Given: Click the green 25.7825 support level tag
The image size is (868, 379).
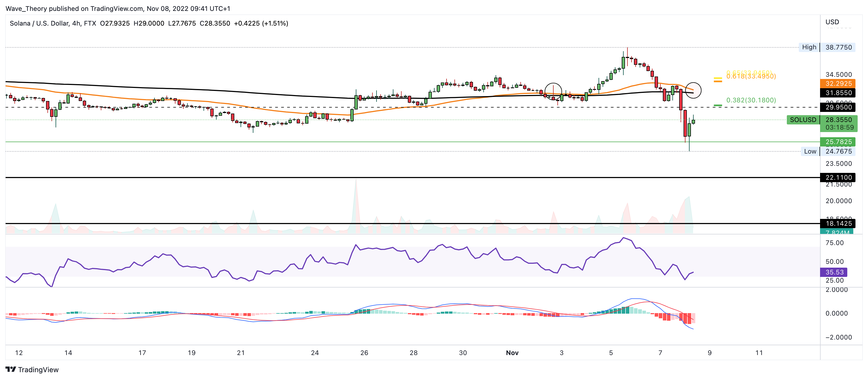Looking at the screenshot, I should coord(838,142).
